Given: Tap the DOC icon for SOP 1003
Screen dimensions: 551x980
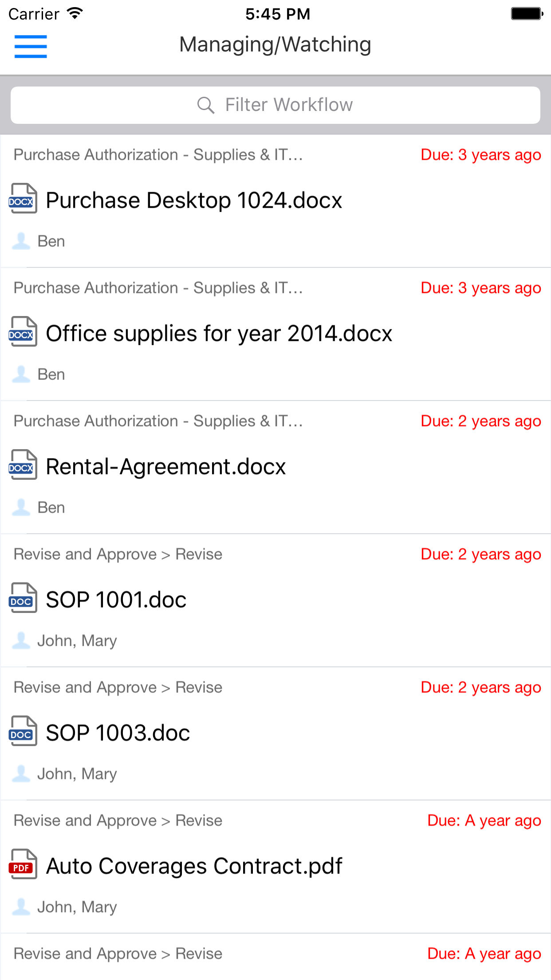Looking at the screenshot, I should pos(23,731).
